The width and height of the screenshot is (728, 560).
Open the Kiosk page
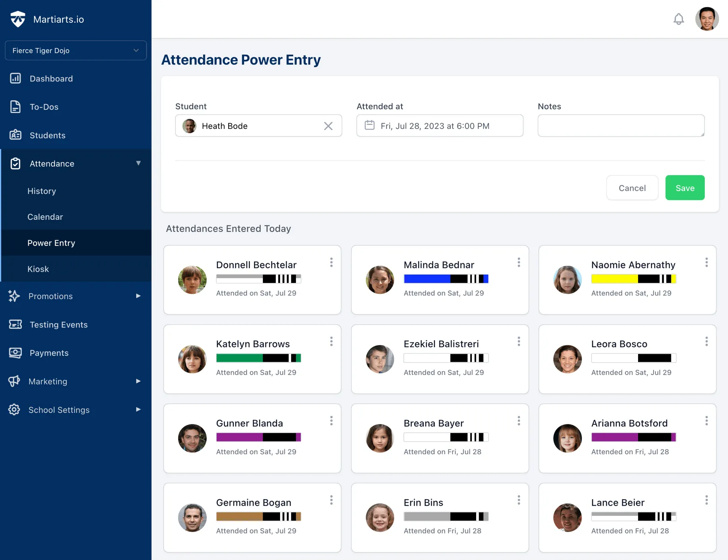point(38,269)
